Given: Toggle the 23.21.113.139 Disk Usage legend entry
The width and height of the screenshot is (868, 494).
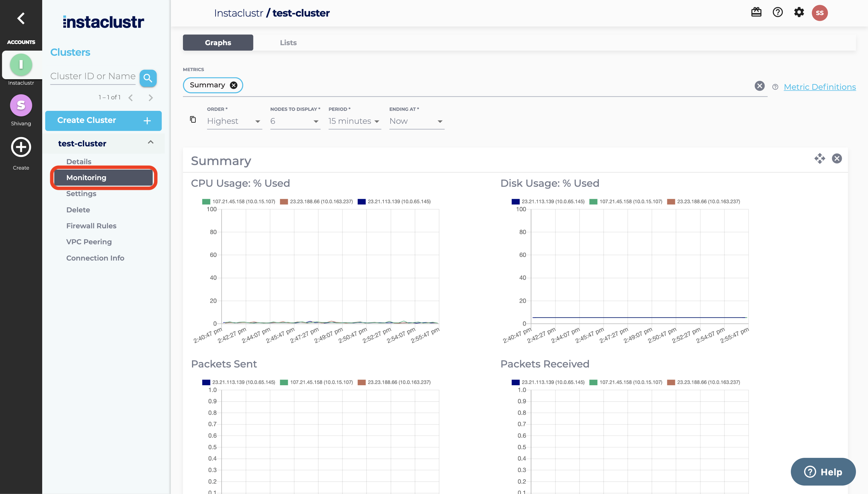Looking at the screenshot, I should click(548, 202).
